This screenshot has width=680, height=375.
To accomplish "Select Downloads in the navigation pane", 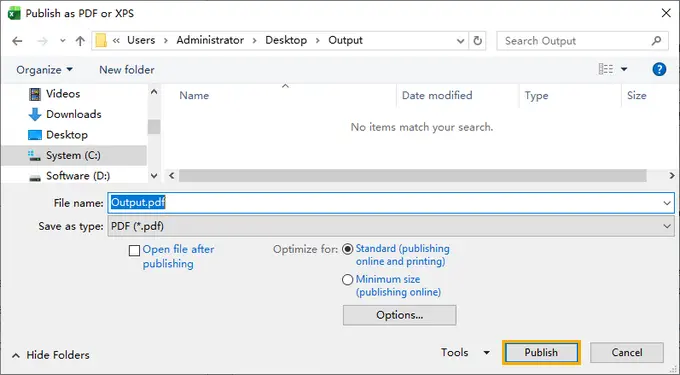I will (x=74, y=114).
